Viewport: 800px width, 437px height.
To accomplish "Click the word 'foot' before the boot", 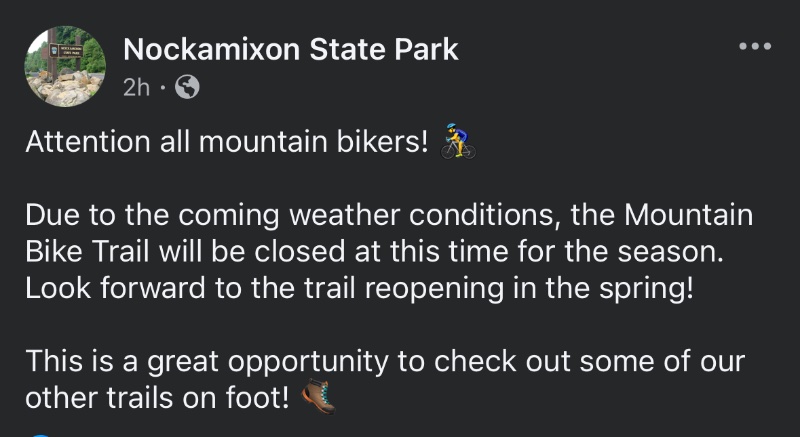I will point(261,397).
